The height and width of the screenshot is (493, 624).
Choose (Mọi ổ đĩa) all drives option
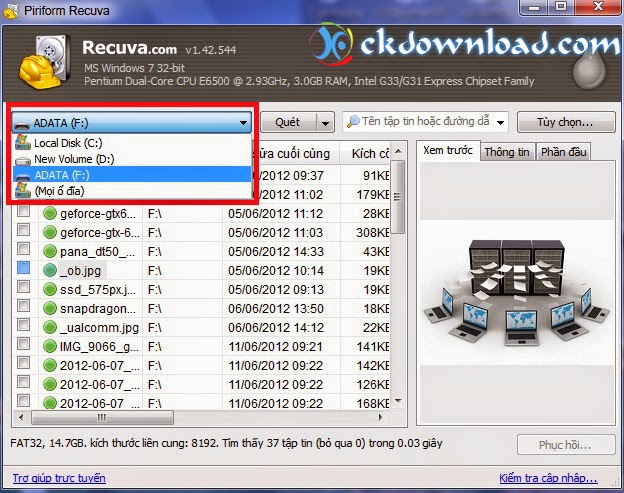pyautogui.click(x=132, y=191)
